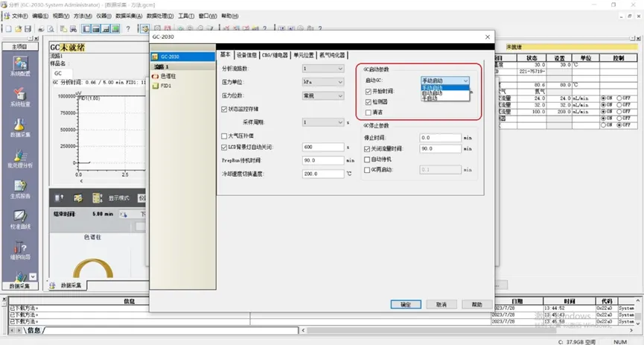Open the 压力单位 kPa dropdown
The height and width of the screenshot is (345, 644).
pyautogui.click(x=323, y=82)
